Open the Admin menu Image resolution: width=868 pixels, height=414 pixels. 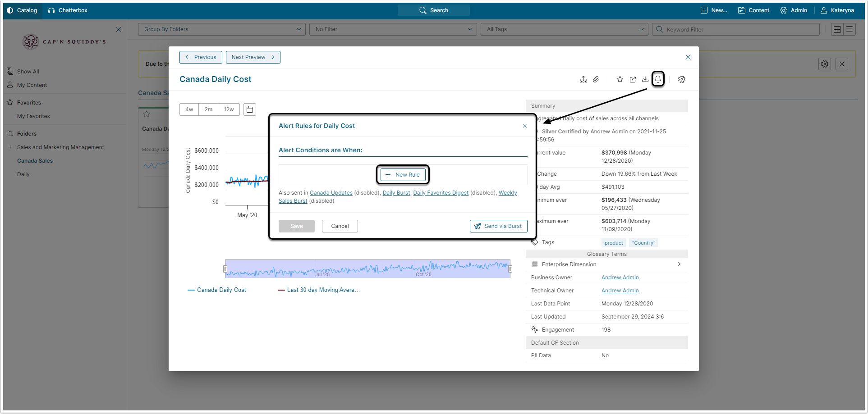point(794,10)
